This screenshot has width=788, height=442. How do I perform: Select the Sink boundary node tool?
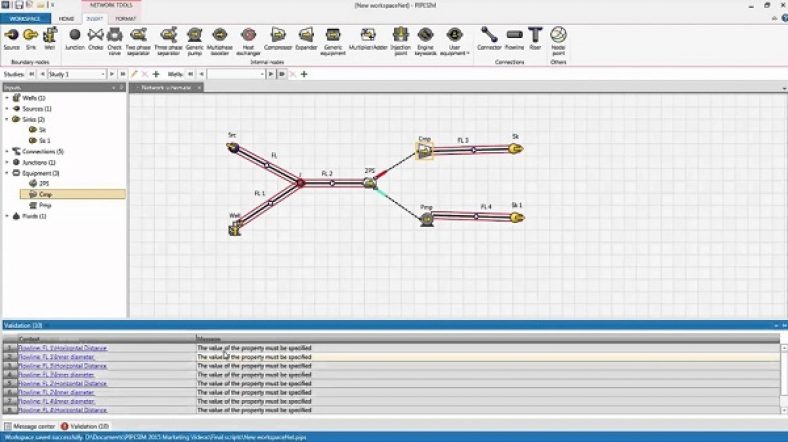click(31, 40)
